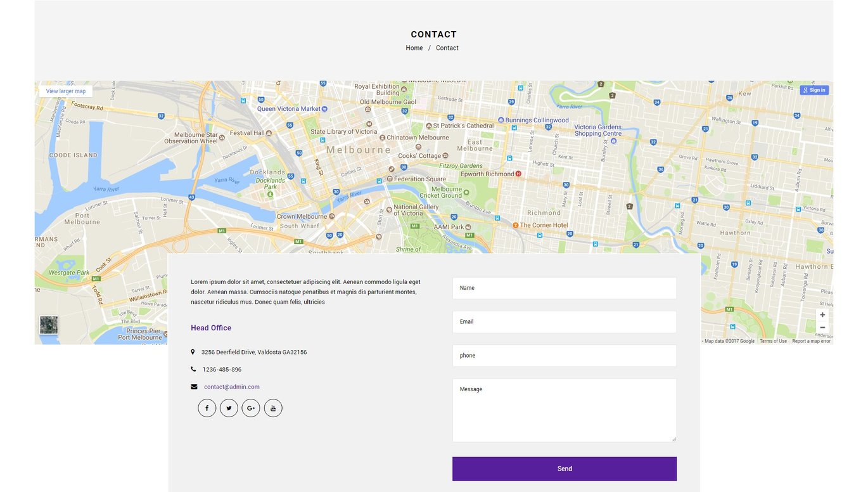868x492 pixels.
Task: Focus the phone input field
Action: (x=565, y=356)
